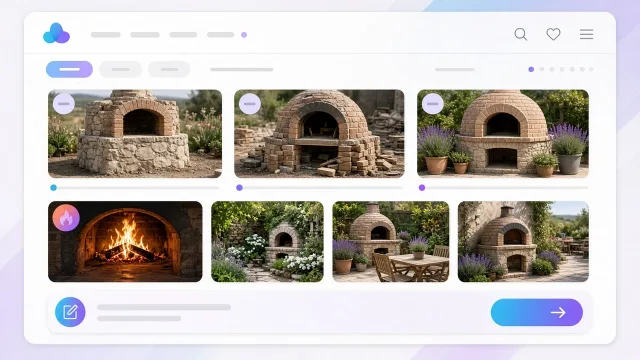Click the slider under the unfinished brick oven
This screenshot has height=360, width=640.
(320, 188)
